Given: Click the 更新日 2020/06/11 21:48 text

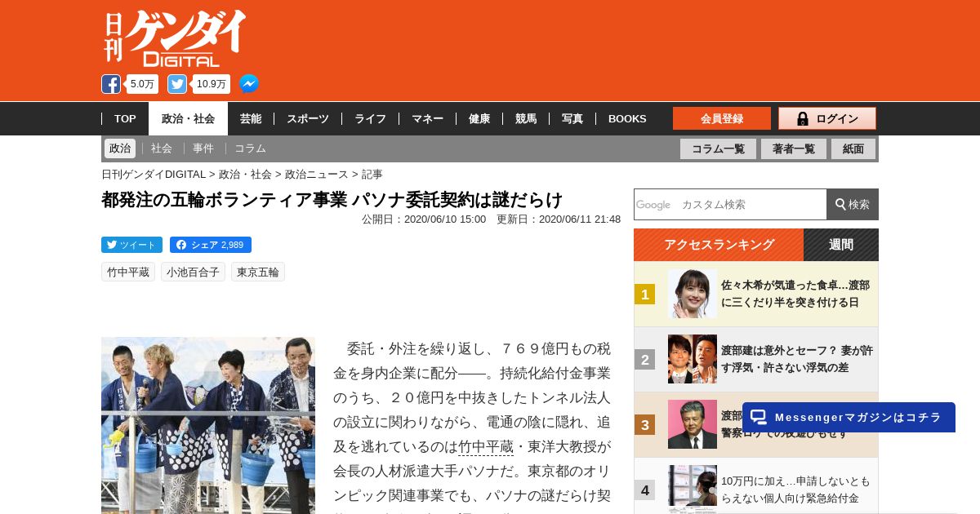Looking at the screenshot, I should (559, 219).
